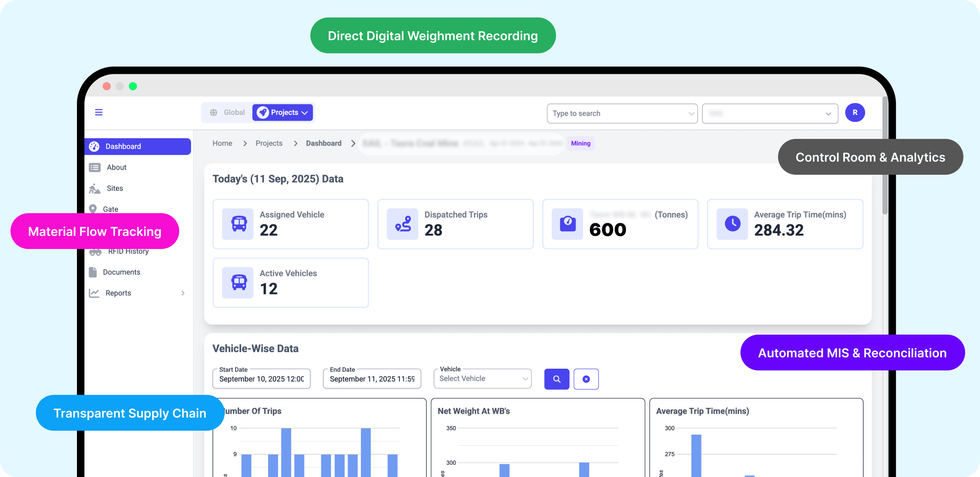Click the 284.32 average trip time value
The width and height of the screenshot is (980, 477).
pyautogui.click(x=779, y=230)
